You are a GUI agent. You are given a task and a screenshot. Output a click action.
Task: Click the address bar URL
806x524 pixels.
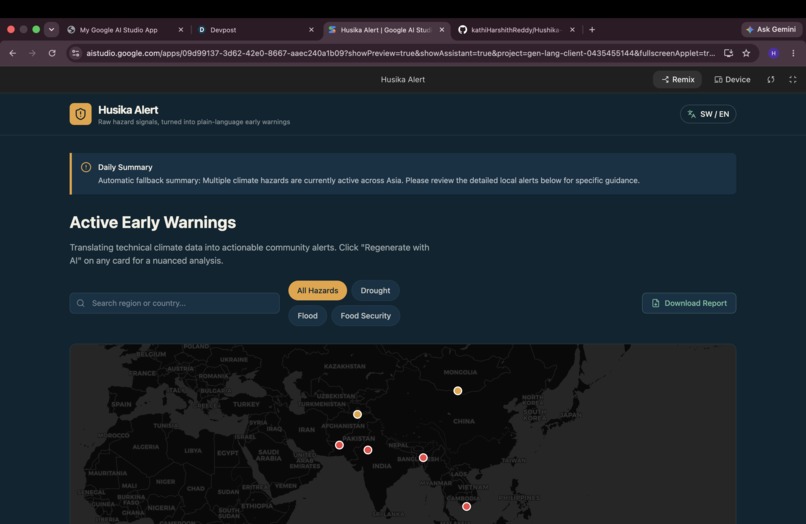coord(400,53)
